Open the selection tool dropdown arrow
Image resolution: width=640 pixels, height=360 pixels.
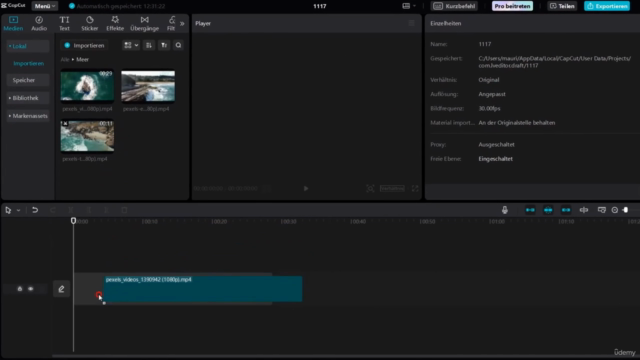tap(18, 211)
